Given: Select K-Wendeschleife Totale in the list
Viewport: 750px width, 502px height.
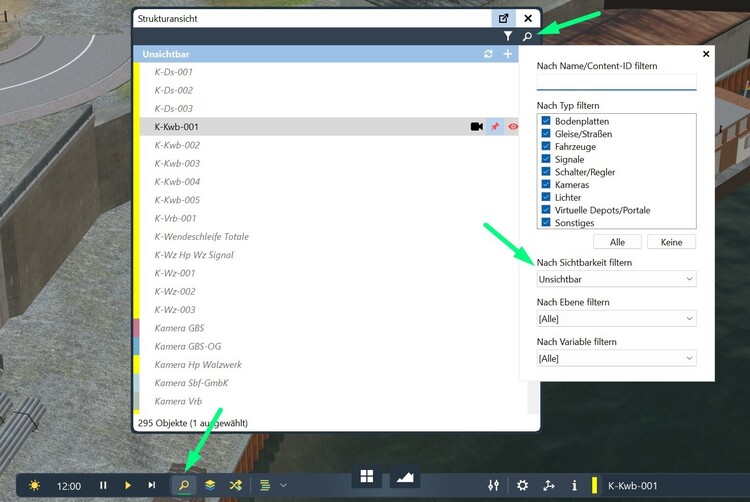Looking at the screenshot, I should point(201,237).
